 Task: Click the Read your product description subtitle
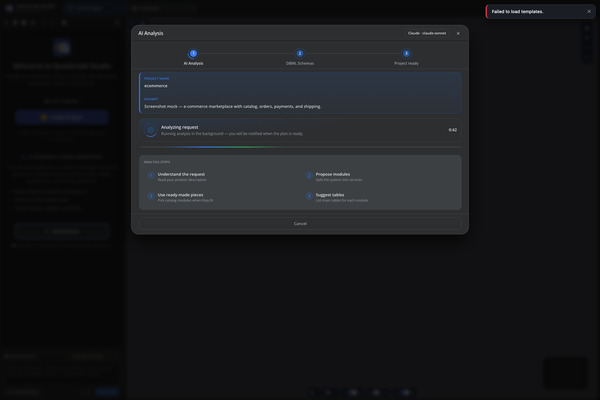coord(182,180)
